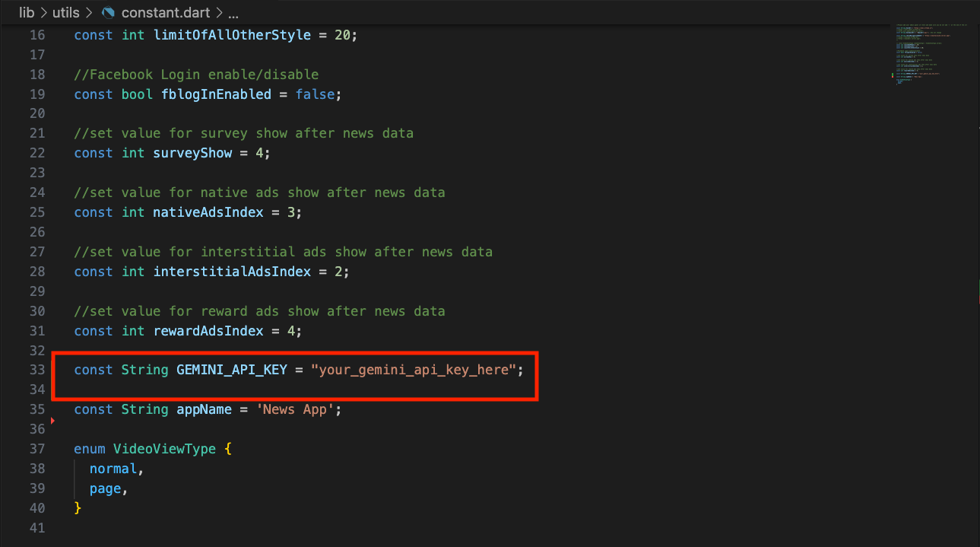Click the 'surveyShow' variable
This screenshot has height=547, width=980.
(192, 153)
